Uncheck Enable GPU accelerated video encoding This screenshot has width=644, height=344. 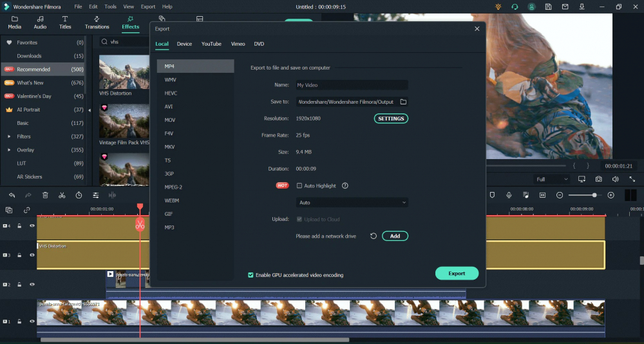[251, 275]
